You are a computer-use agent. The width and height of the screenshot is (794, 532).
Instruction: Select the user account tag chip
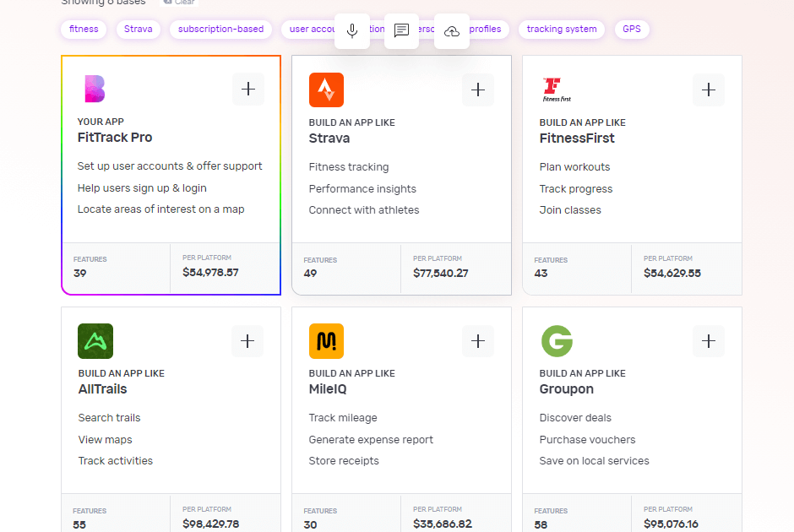(309, 30)
